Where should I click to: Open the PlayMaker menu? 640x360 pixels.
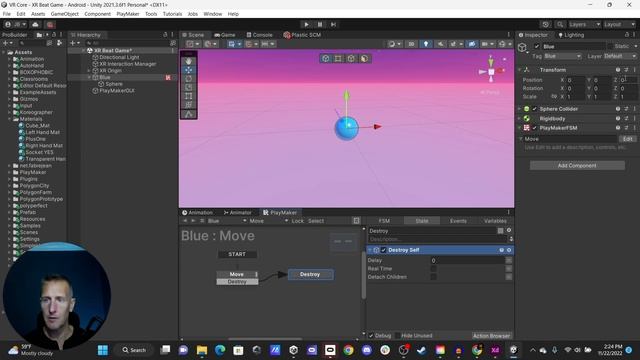click(x=128, y=14)
